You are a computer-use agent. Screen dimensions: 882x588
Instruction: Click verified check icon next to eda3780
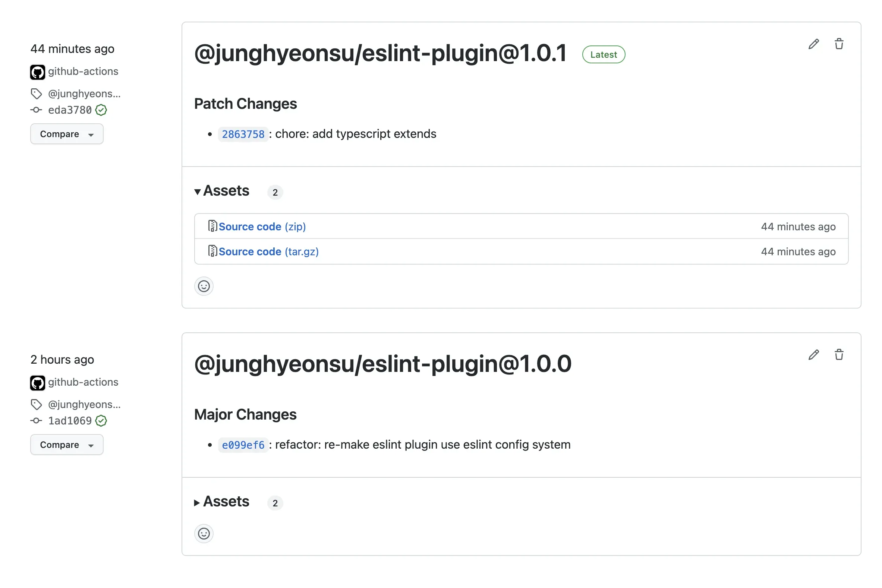coord(101,110)
